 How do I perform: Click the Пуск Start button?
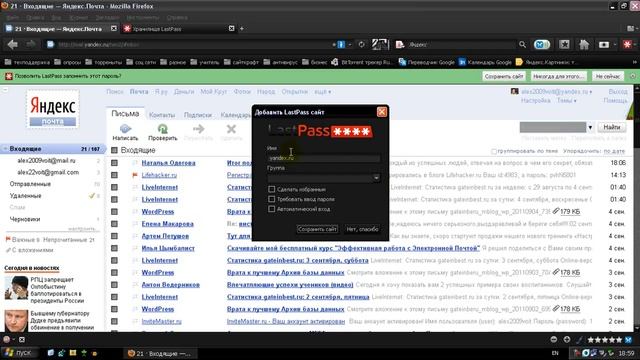[18, 353]
